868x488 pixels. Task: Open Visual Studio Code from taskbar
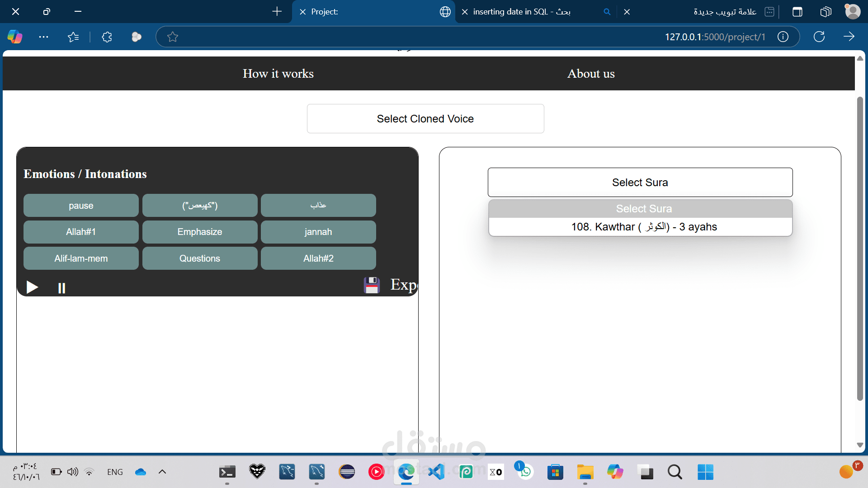click(436, 472)
